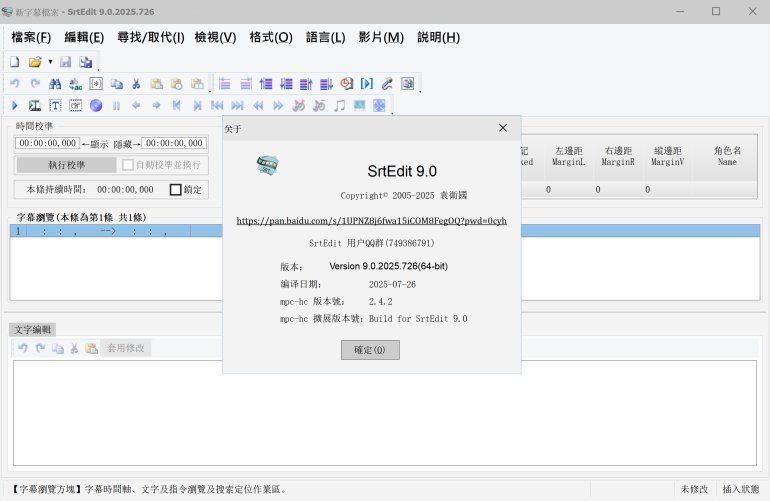Open the 影片(M) menu
The height and width of the screenshot is (501, 770).
click(381, 37)
